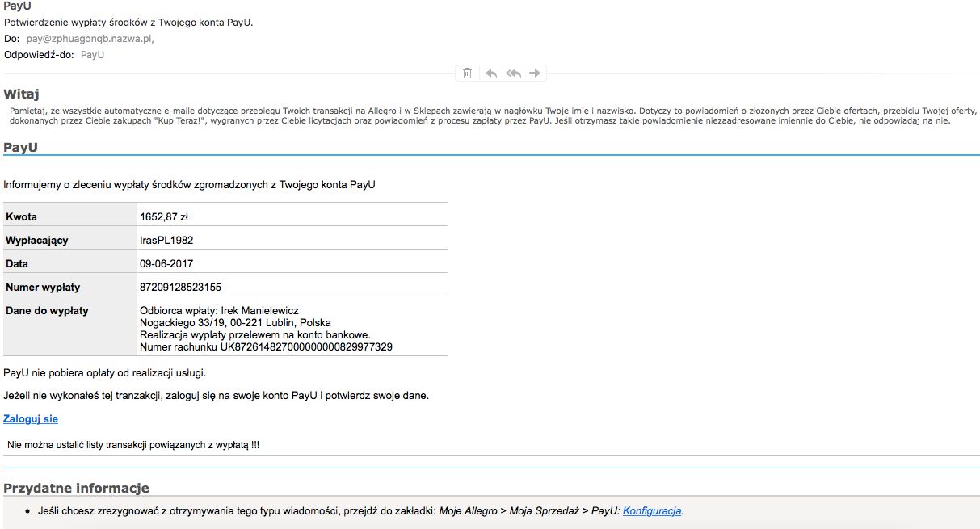Click the Dane do wypłaty label
This screenshot has height=529, width=980.
click(47, 310)
